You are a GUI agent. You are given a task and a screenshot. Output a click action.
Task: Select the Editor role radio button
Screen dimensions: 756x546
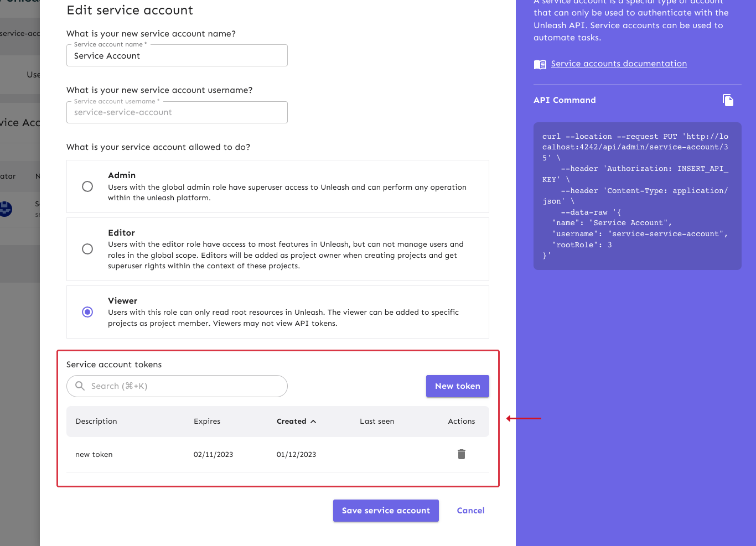(87, 249)
